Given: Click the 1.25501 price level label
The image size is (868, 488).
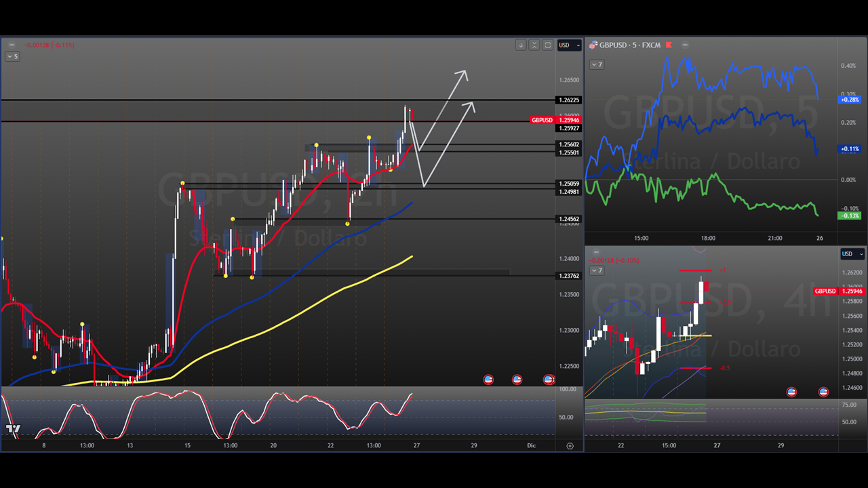Looking at the screenshot, I should pyautogui.click(x=569, y=152).
